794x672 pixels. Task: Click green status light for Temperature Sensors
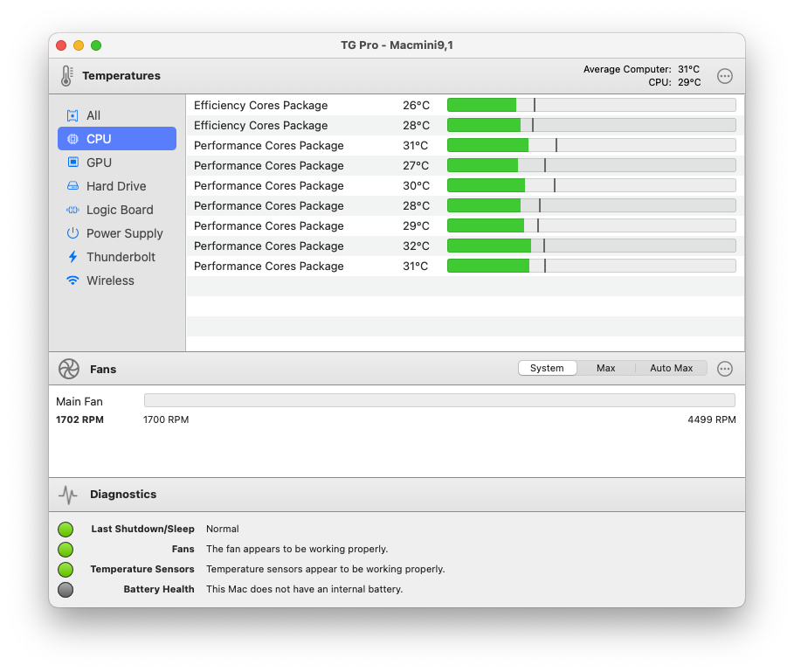pos(66,570)
